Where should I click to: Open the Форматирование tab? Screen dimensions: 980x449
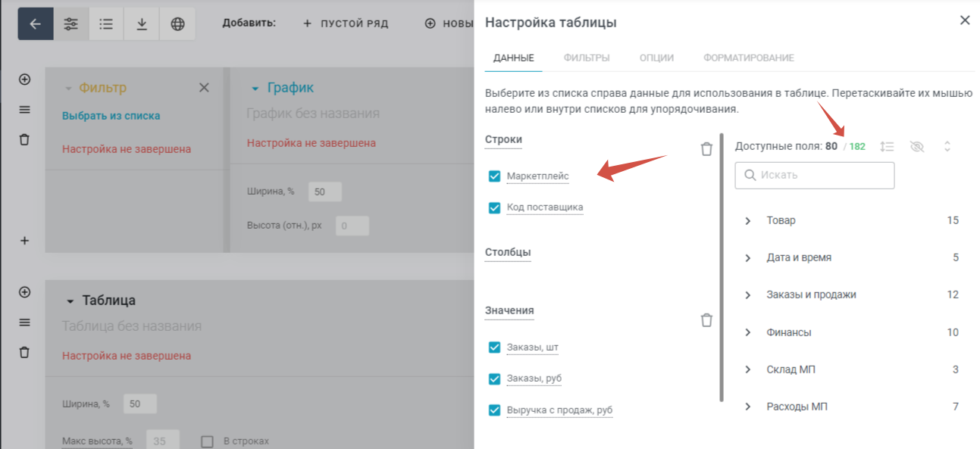(x=748, y=58)
